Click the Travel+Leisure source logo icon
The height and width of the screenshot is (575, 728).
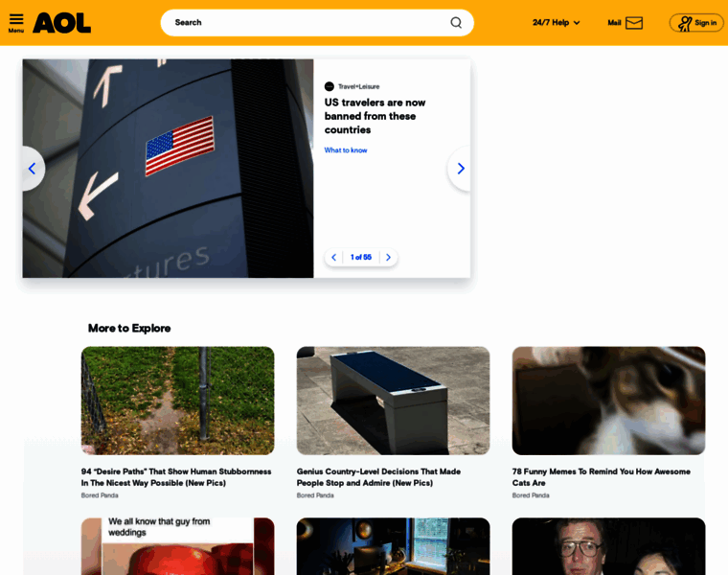[330, 86]
